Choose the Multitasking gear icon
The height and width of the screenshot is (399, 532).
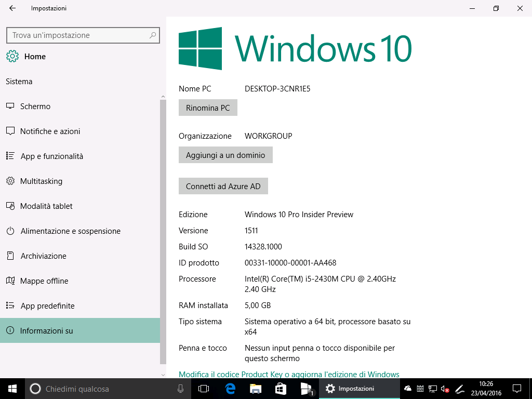(x=10, y=181)
